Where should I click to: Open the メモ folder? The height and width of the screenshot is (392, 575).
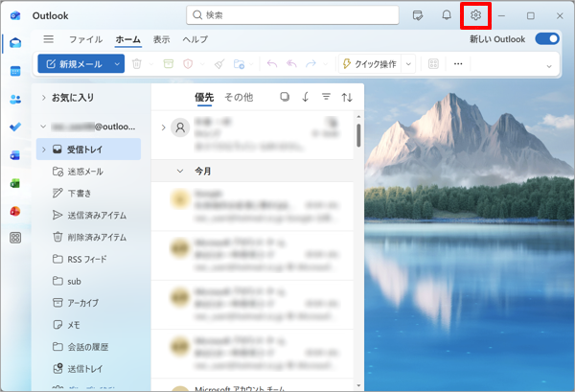88,325
